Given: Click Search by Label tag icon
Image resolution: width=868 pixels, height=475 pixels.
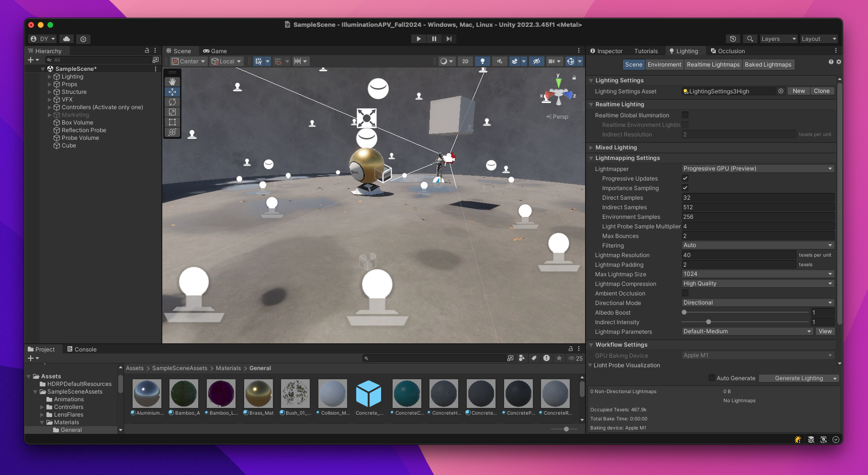Looking at the screenshot, I should point(534,358).
